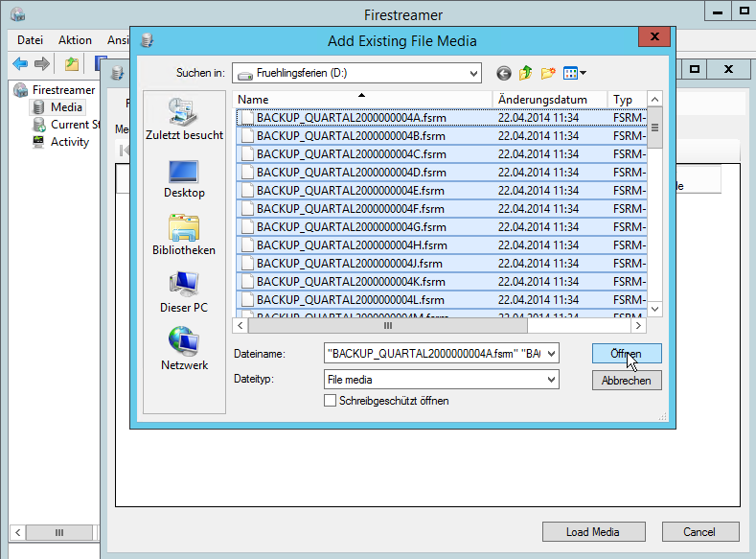This screenshot has height=559, width=756.
Task: Select Activity node in Firestreamer tree
Action: pos(69,142)
